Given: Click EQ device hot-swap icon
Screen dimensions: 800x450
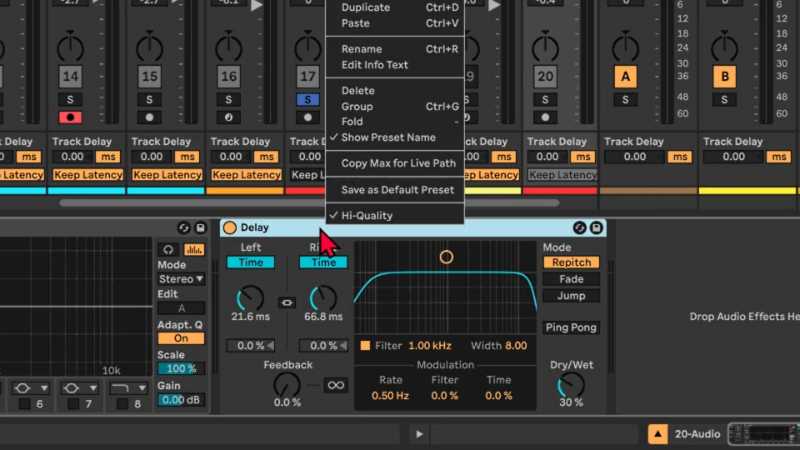Looking at the screenshot, I should coord(184,228).
